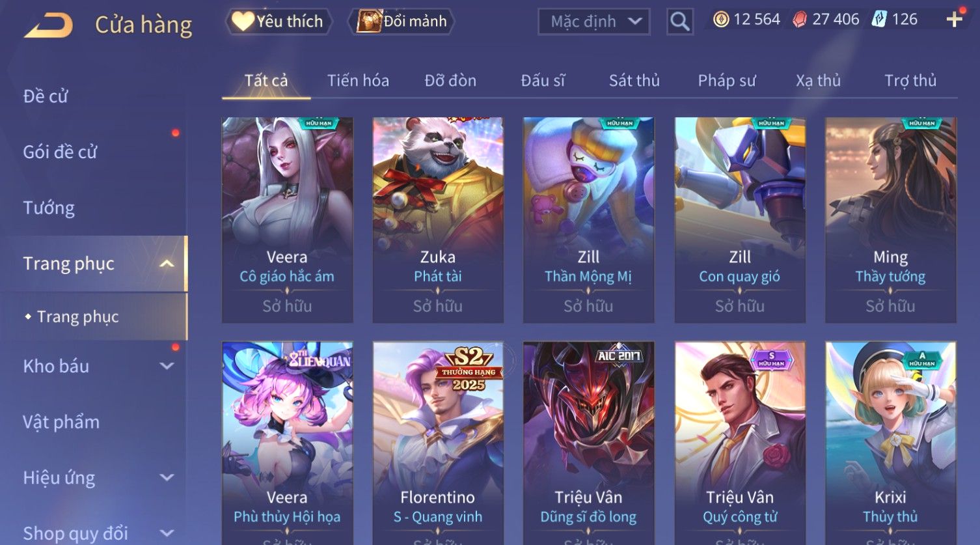The image size is (980, 545).
Task: Click the gold coin currency icon
Action: pyautogui.click(x=721, y=20)
